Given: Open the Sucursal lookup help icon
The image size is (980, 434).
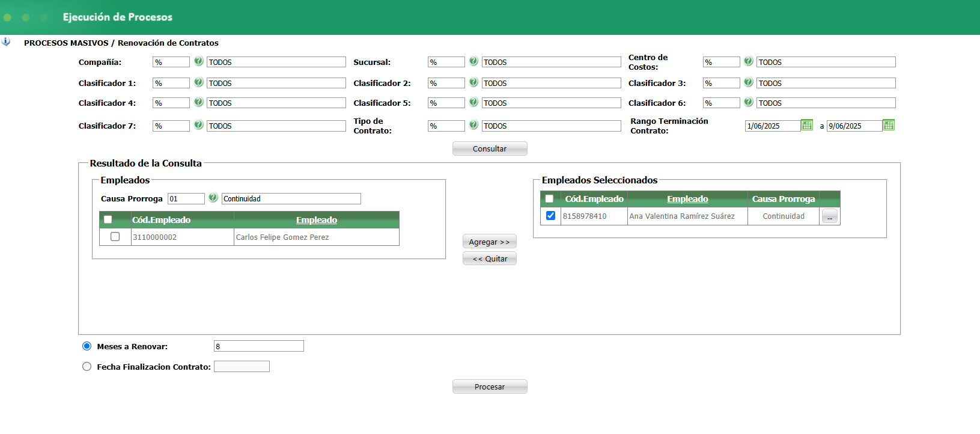Looking at the screenshot, I should tap(473, 61).
